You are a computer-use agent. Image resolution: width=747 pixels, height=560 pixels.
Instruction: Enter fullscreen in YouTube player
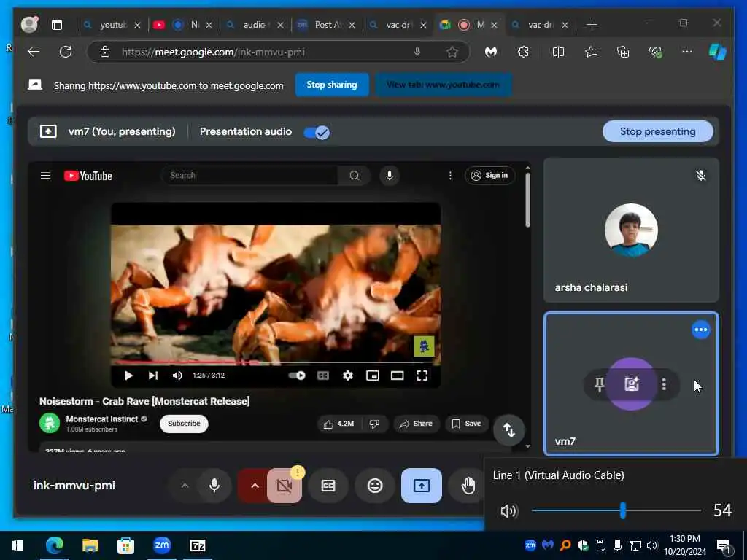click(x=422, y=376)
